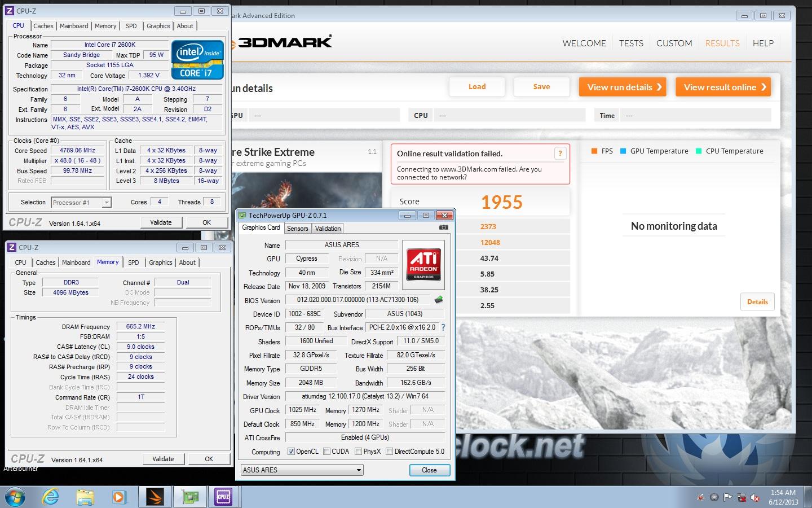
Task: Open About tab in bottom CPU-Z window
Action: click(x=187, y=262)
